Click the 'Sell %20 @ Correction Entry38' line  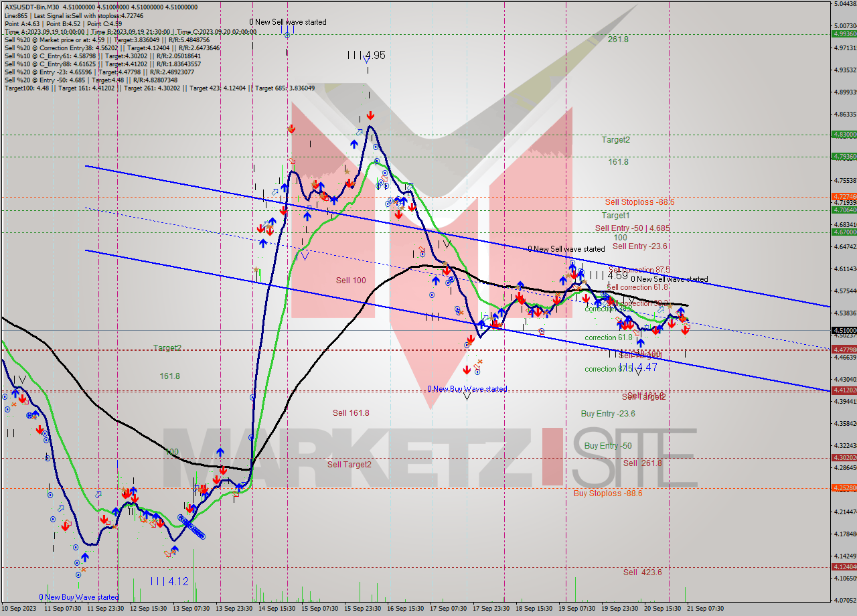(x=112, y=48)
